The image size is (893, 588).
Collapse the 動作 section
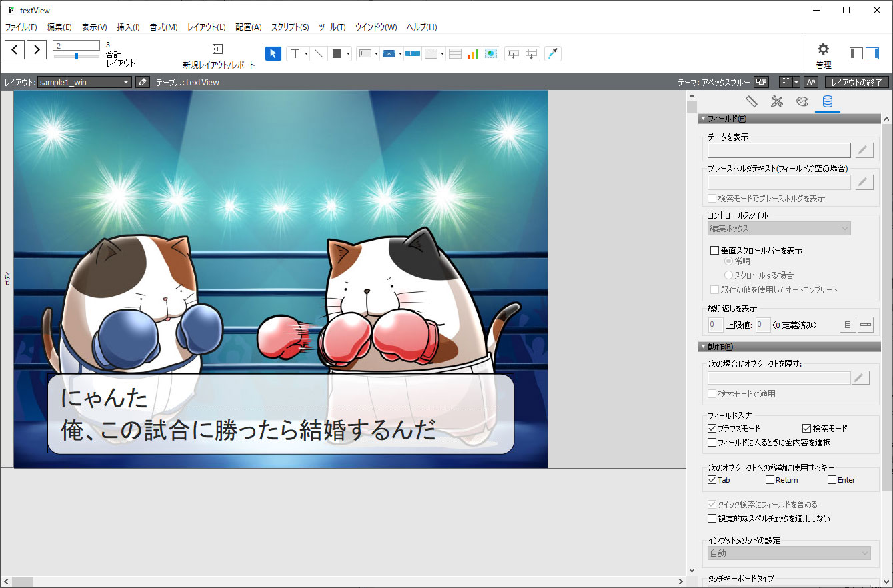(x=703, y=347)
